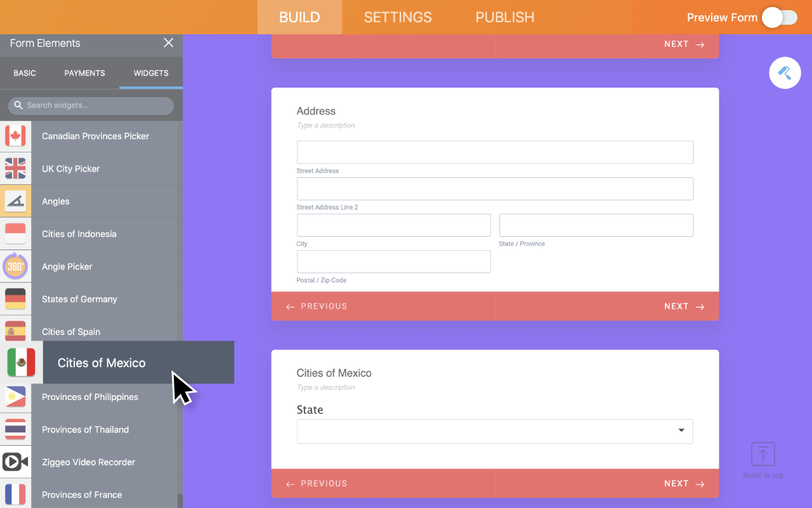
Task: Toggle the Preview Form switch
Action: coord(780,18)
